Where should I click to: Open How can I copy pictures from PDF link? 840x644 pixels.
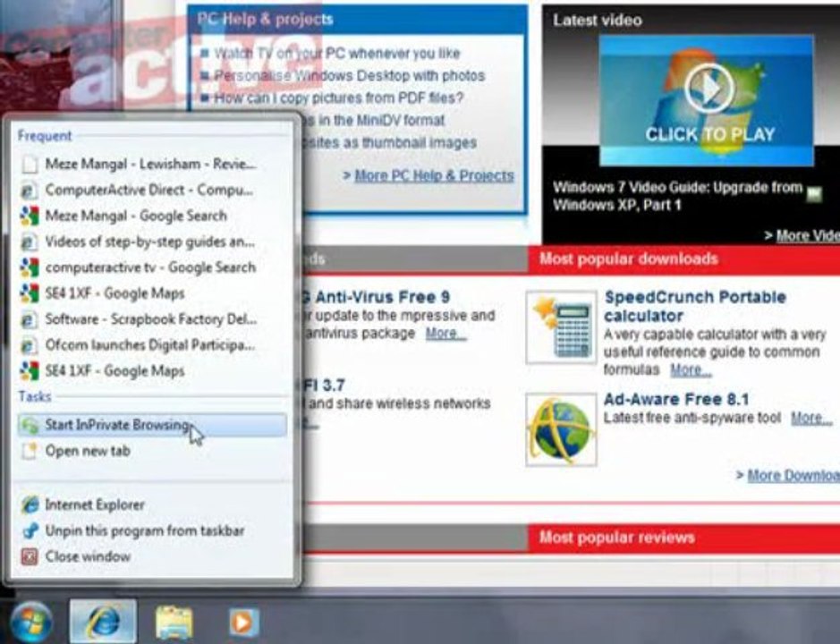point(338,98)
